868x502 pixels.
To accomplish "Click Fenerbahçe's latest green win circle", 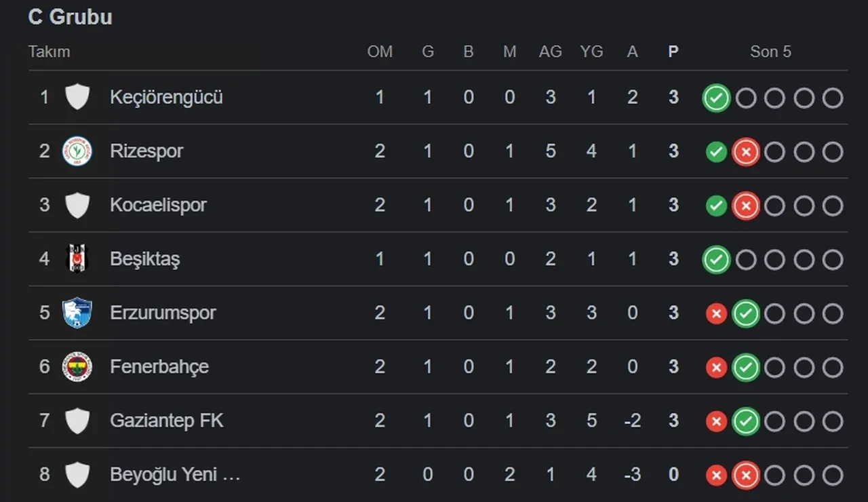I will (745, 368).
